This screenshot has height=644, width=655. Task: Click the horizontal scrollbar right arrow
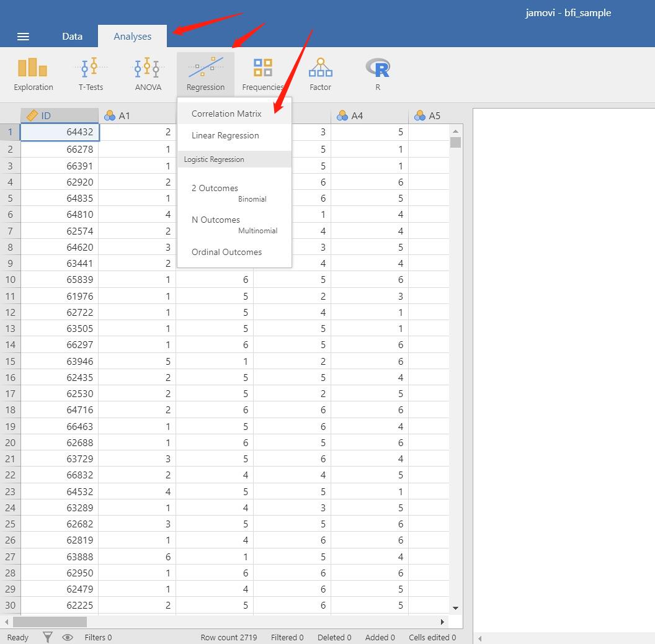(x=442, y=622)
